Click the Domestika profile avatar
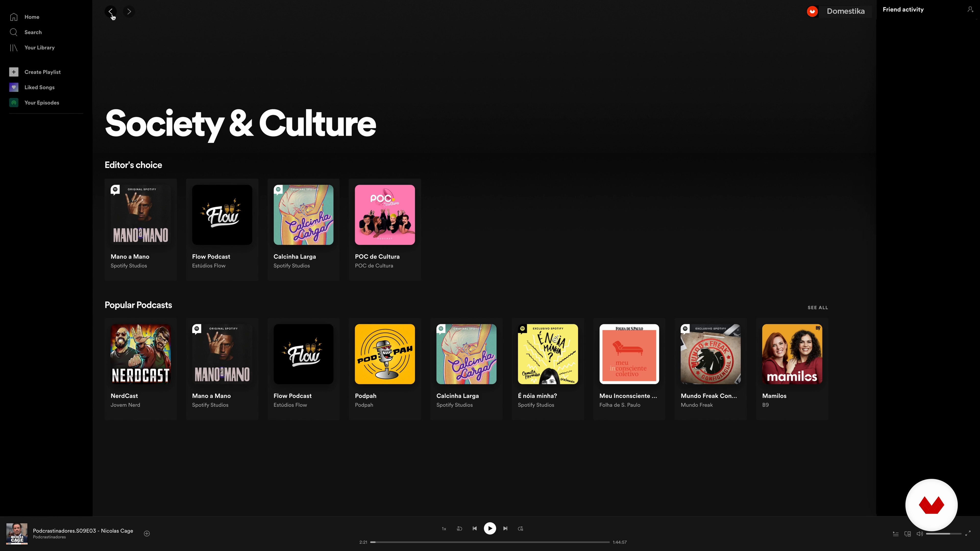 [x=812, y=11]
